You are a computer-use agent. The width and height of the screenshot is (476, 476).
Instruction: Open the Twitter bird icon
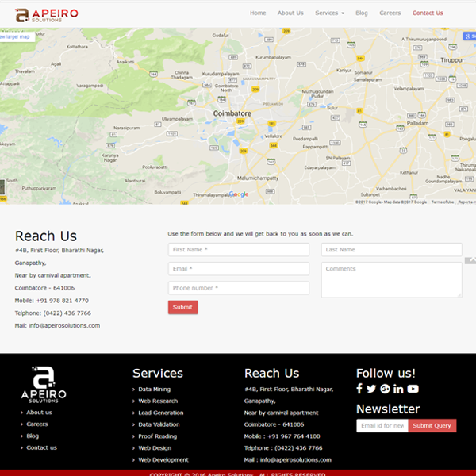(x=371, y=389)
